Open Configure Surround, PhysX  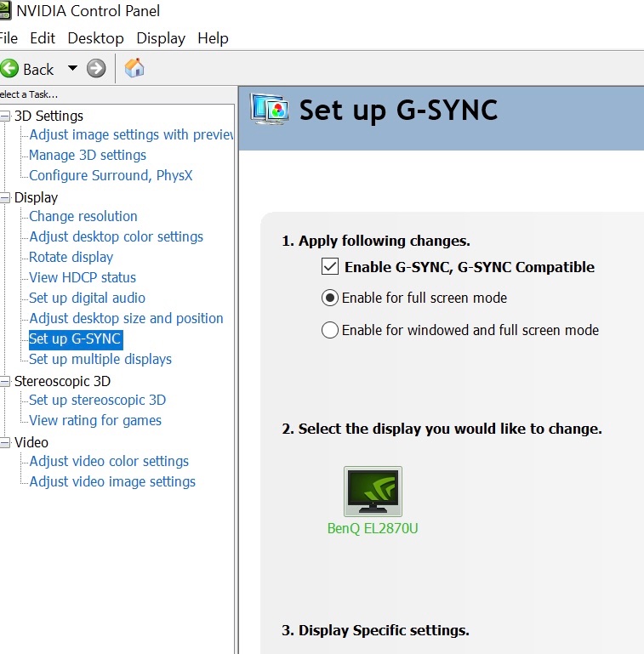coord(111,175)
